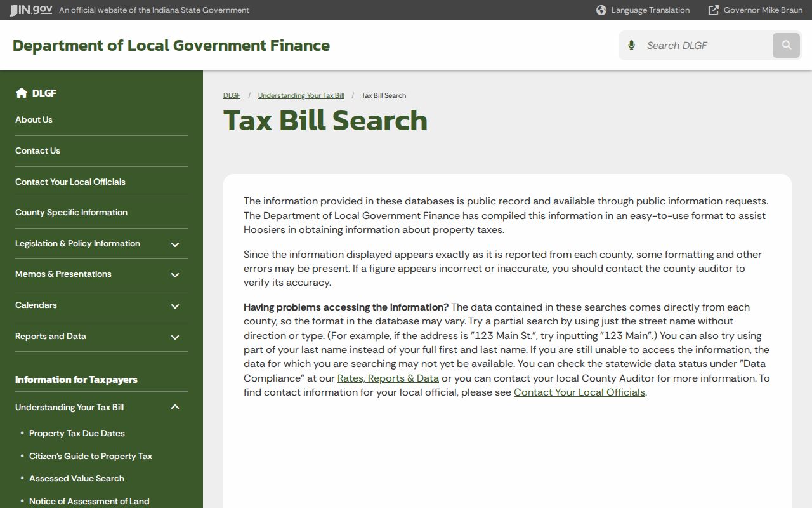Open the Memos & Presentations page
Image resolution: width=812 pixels, height=508 pixels.
click(x=63, y=274)
